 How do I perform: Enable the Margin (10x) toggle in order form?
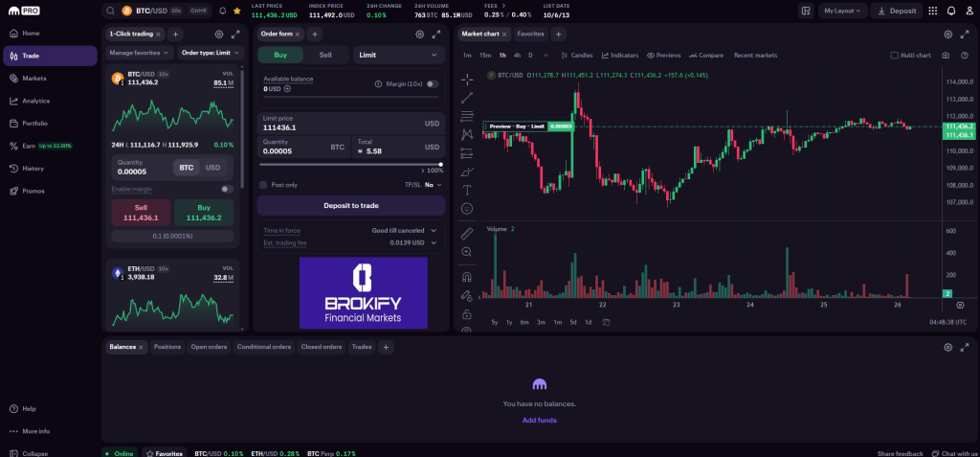[x=433, y=83]
